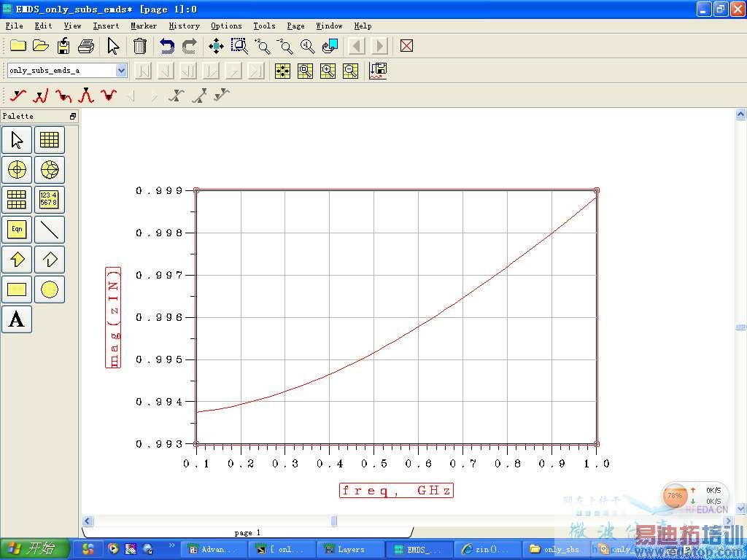Screen dimensions: 747x560
Task: Click plot view-all icon with arrows
Action: tap(282, 71)
